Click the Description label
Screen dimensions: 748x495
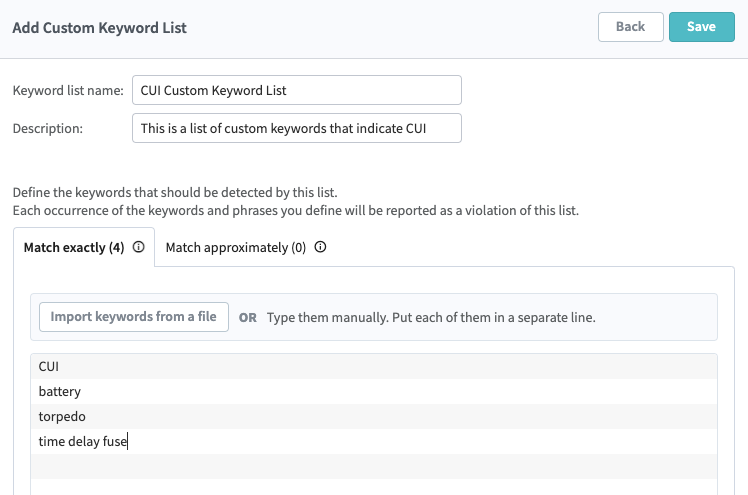(48, 128)
